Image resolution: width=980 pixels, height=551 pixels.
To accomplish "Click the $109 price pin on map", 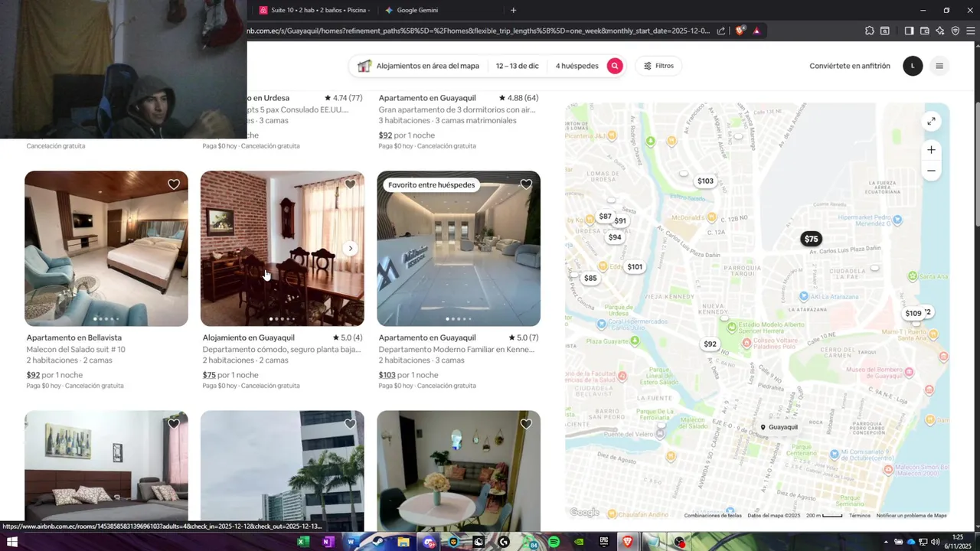I will coord(913,314).
